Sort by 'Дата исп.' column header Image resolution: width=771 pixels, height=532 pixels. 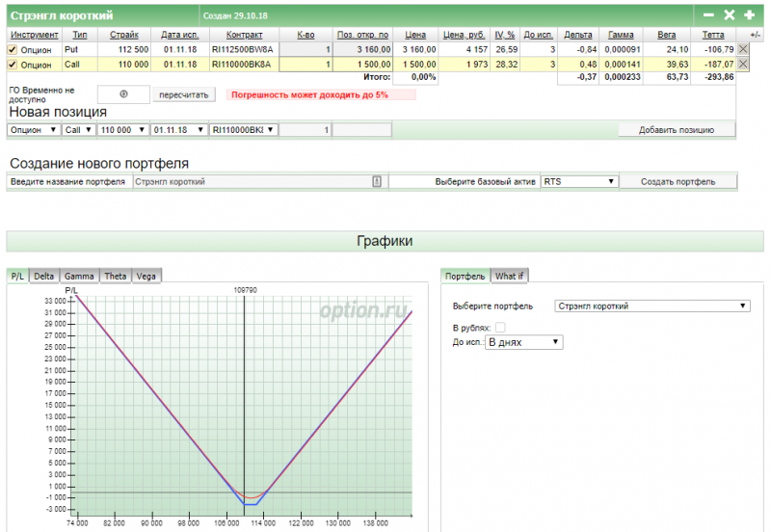(x=180, y=35)
